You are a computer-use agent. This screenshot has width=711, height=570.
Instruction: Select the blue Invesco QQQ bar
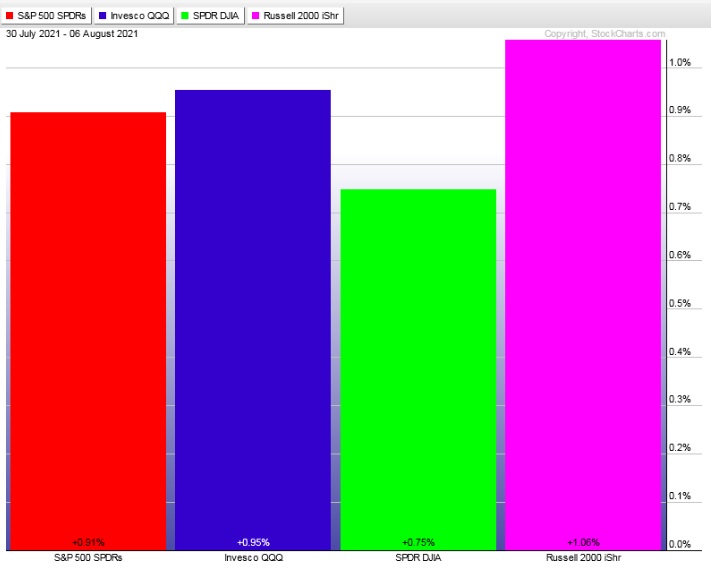(253, 320)
